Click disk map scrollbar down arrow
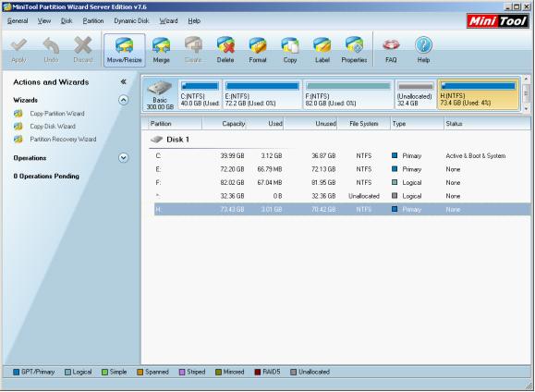Viewport: 535px width, 392px height. click(x=526, y=108)
